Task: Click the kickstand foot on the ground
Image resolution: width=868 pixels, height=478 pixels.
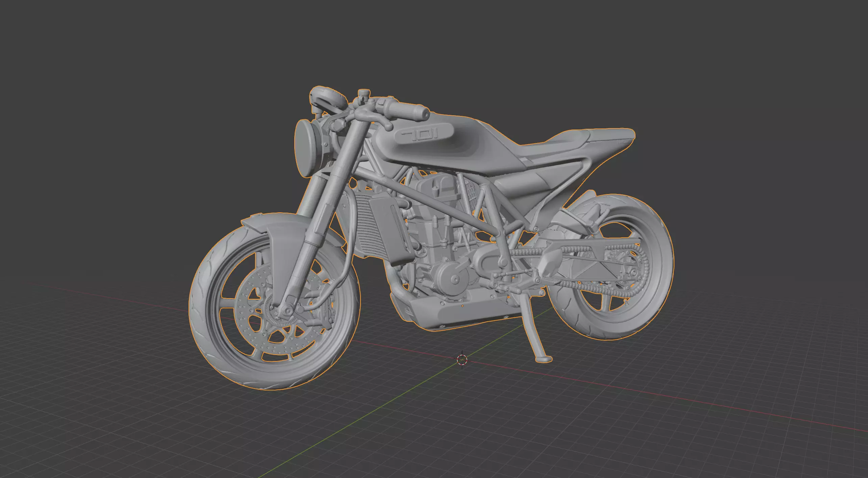Action: click(543, 360)
